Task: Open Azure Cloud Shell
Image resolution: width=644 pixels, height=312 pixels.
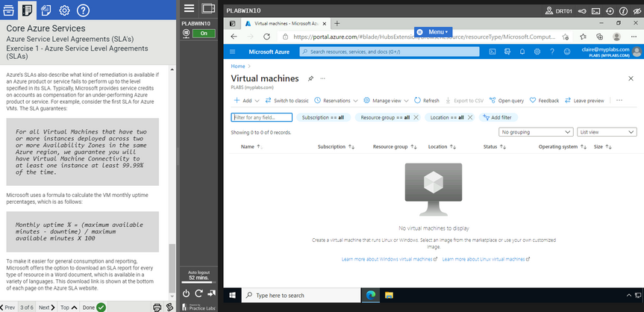Action: pyautogui.click(x=492, y=52)
